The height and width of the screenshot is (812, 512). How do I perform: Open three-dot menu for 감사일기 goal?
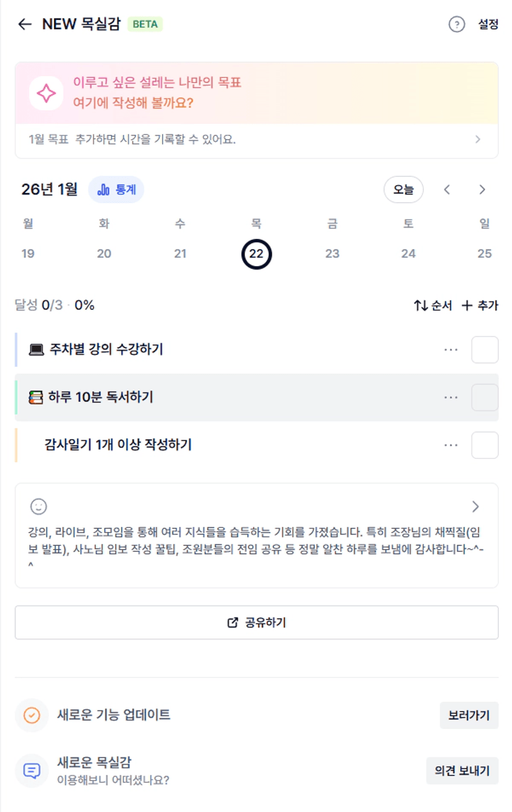pyautogui.click(x=451, y=445)
